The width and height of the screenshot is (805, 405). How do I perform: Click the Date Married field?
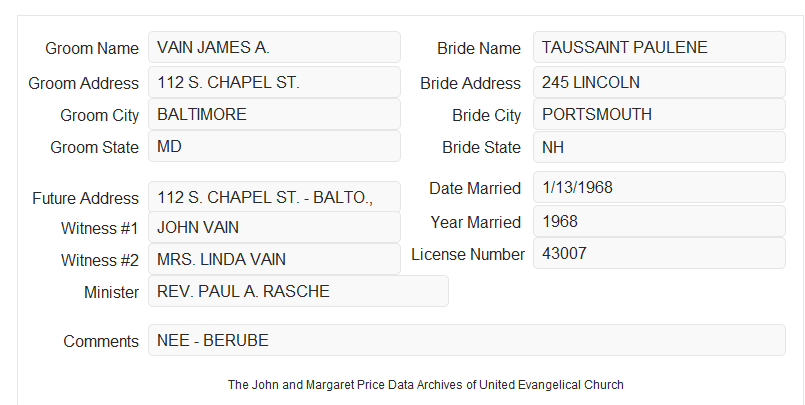tap(659, 187)
